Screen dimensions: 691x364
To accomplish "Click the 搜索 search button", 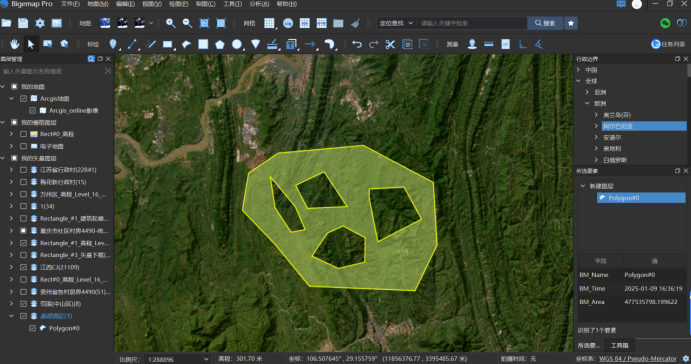I will [545, 23].
